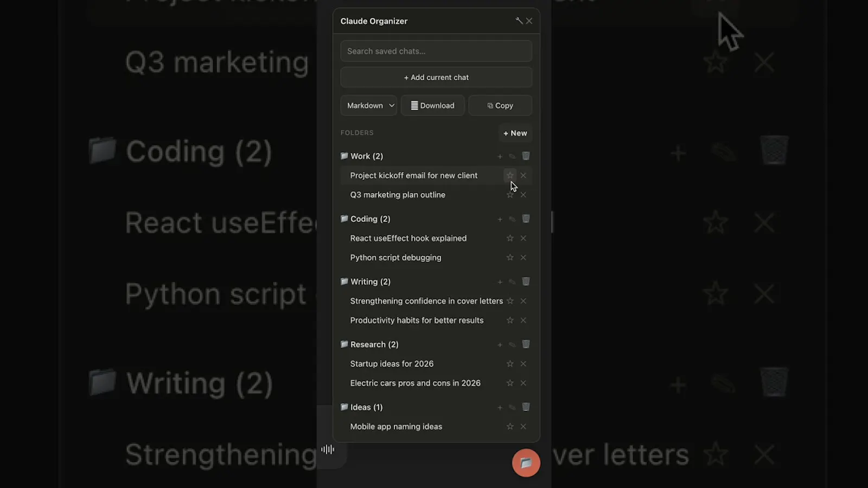Star the Startup ideas for 2026 chat
Screen dimensions: 868x488
(510, 364)
